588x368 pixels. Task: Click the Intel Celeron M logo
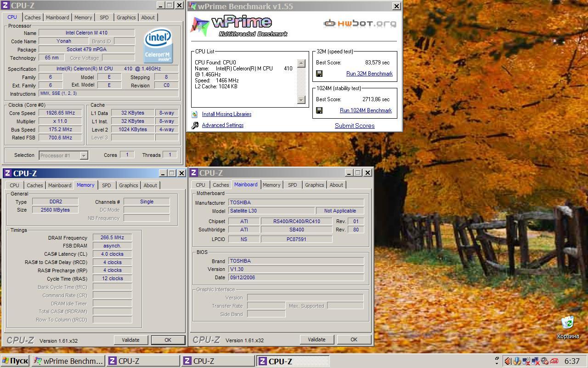[x=158, y=46]
